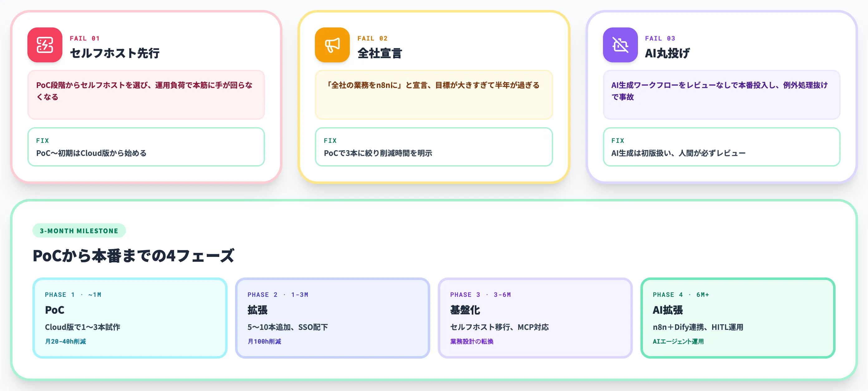Viewport: 868px width, 391px height.
Task: Select the 'FAIL 03' label
Action: (x=660, y=38)
